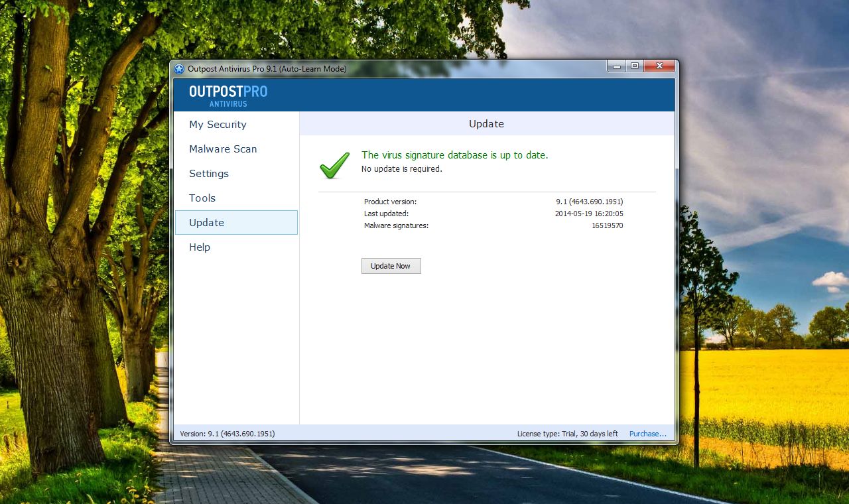
Task: Click the window title 'Outpost Antivirus Pro 9.1 (Auto-Learn Mode)'
Action: 267,69
